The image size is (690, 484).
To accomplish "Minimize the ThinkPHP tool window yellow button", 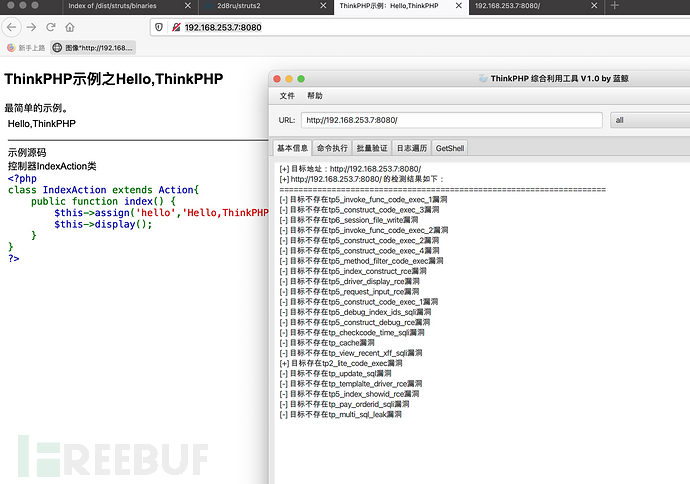I will click(289, 79).
